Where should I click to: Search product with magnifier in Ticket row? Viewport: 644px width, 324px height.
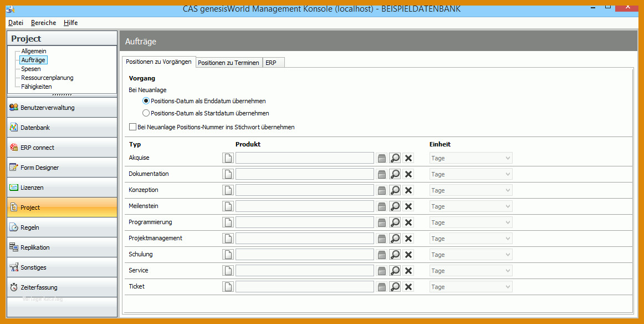[395, 287]
